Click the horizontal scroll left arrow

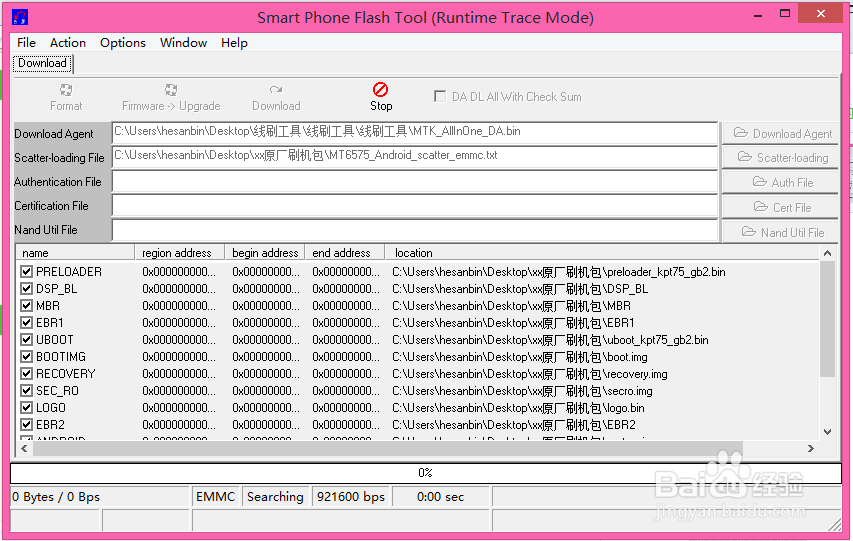24,448
